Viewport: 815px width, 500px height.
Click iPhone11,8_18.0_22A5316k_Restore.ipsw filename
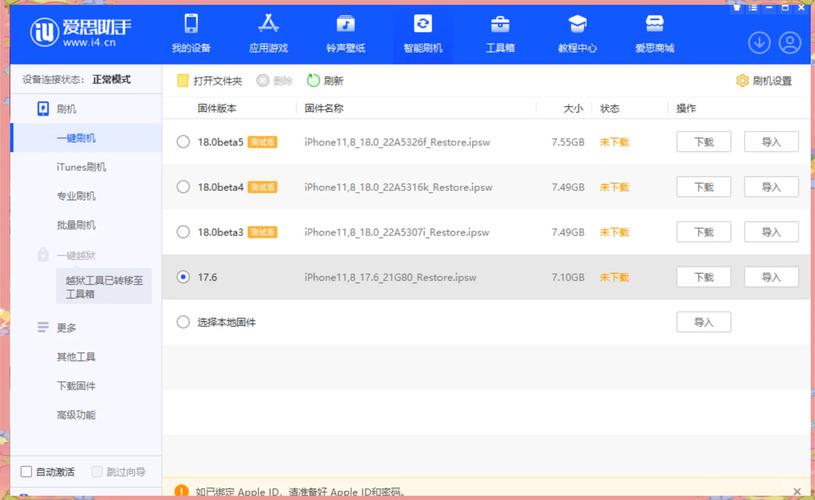click(398, 187)
